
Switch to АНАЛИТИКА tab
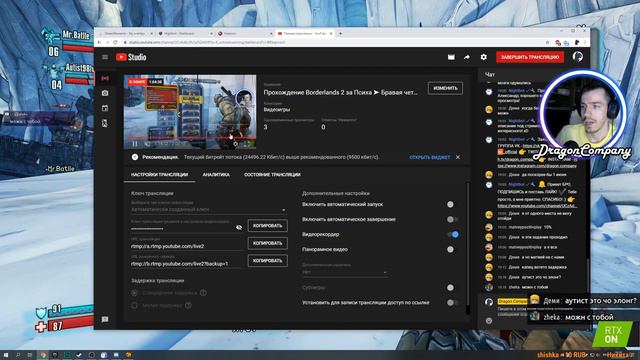[x=216, y=175]
